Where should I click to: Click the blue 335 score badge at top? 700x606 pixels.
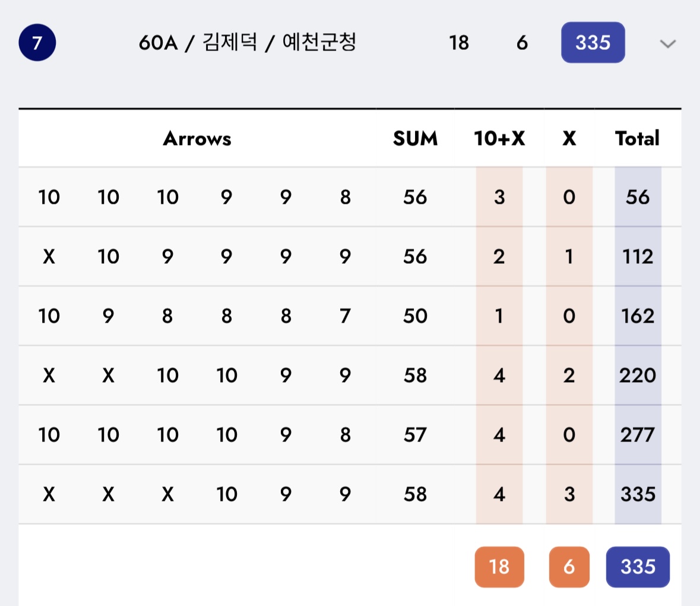coord(593,43)
